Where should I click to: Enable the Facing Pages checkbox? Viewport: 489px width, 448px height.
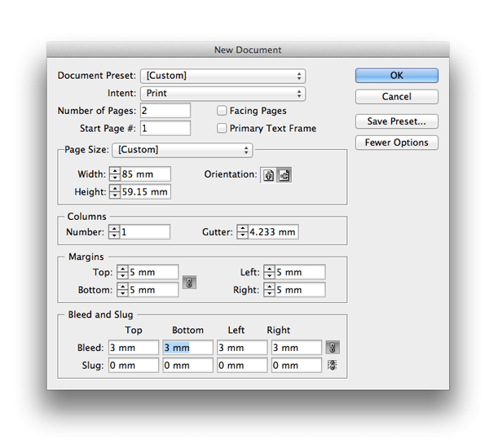coord(222,111)
